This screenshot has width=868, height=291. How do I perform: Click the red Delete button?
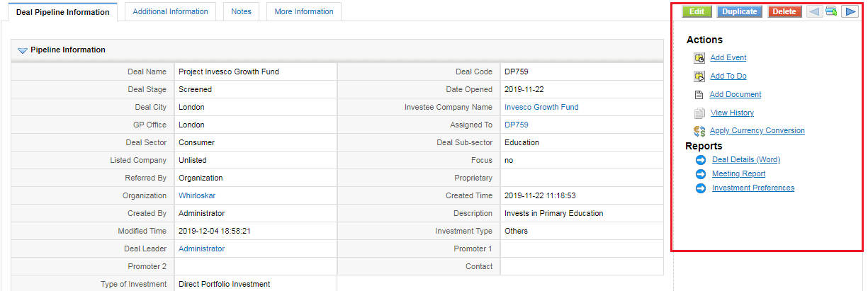[784, 11]
